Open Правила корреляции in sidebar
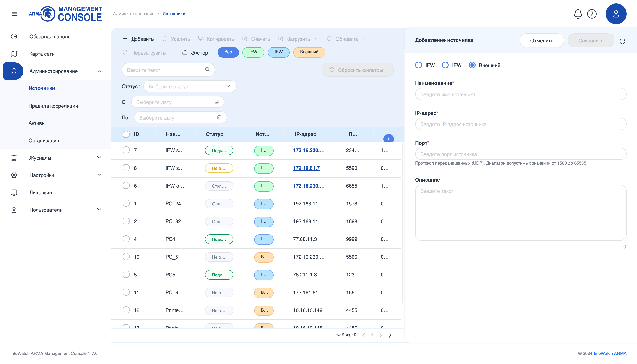 click(x=53, y=106)
